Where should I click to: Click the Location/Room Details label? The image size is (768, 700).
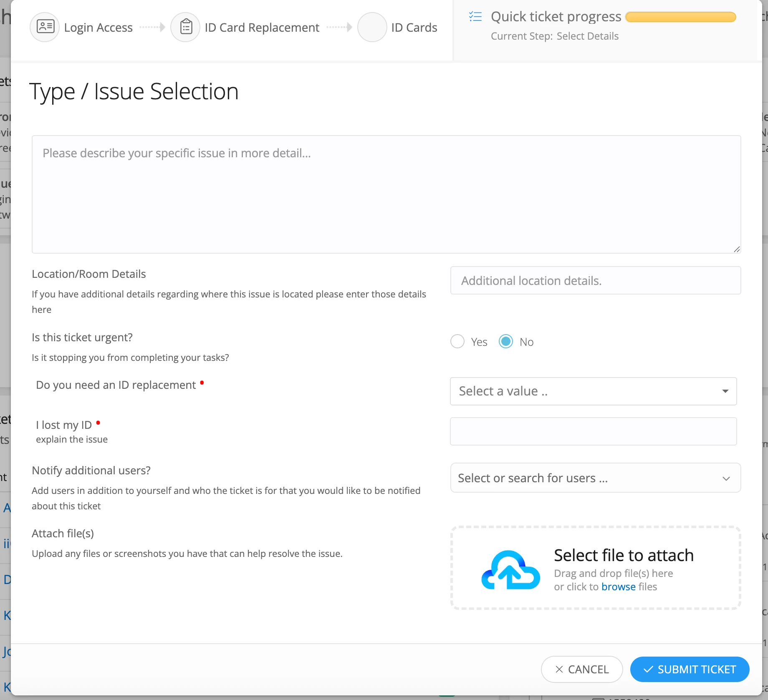(89, 274)
